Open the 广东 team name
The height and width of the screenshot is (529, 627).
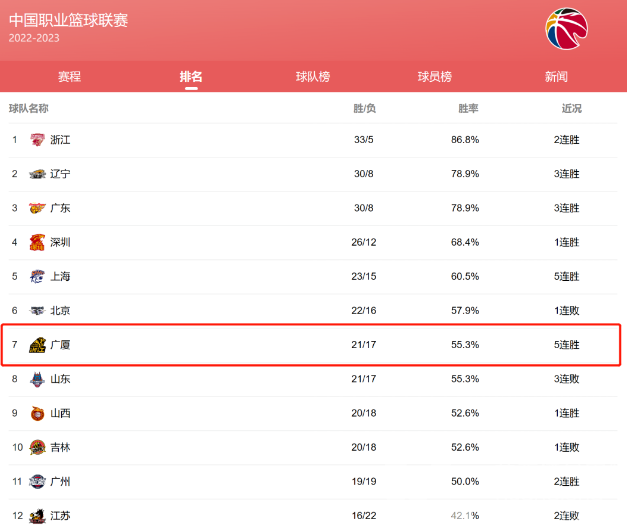coord(60,208)
